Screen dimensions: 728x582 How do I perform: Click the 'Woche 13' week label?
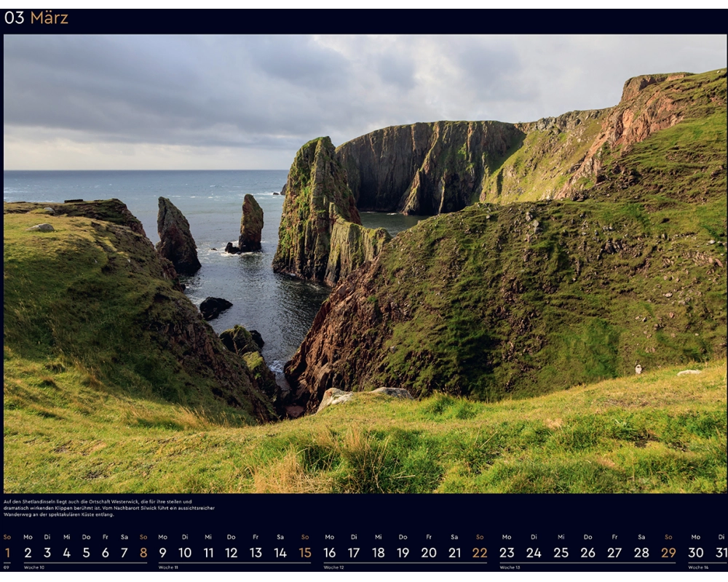[510, 567]
